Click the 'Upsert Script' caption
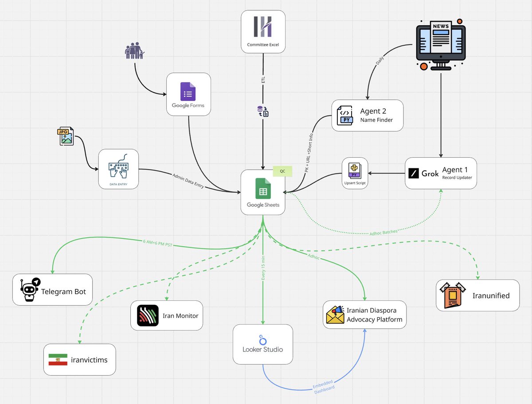 click(x=355, y=183)
